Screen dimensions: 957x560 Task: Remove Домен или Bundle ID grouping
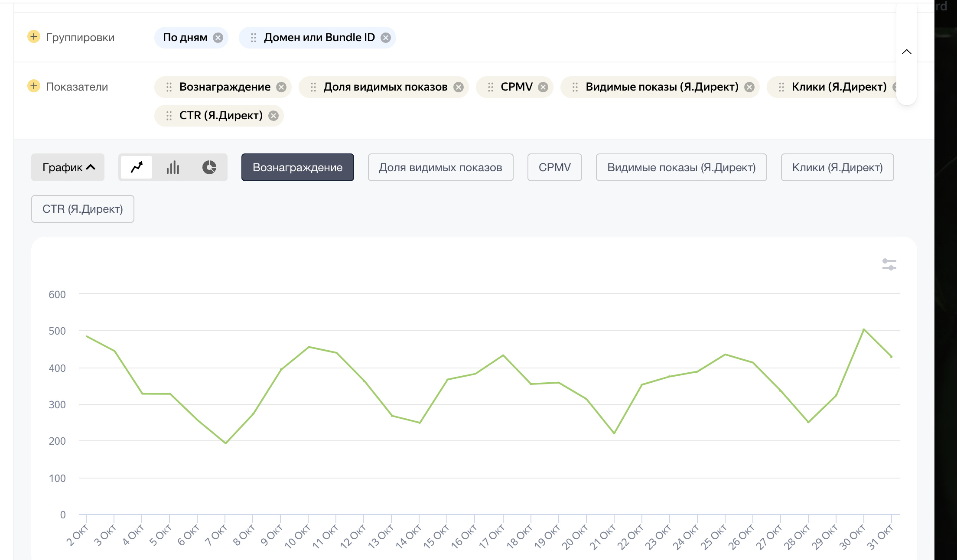point(385,38)
